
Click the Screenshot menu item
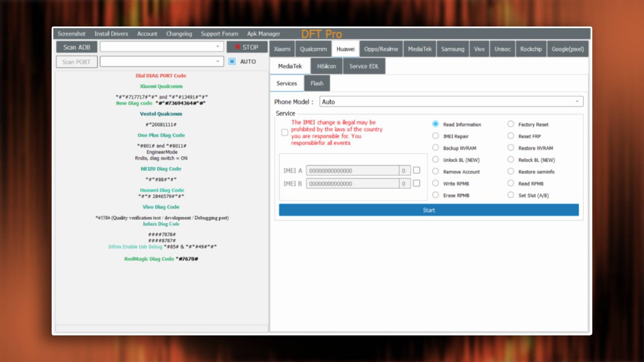point(71,34)
